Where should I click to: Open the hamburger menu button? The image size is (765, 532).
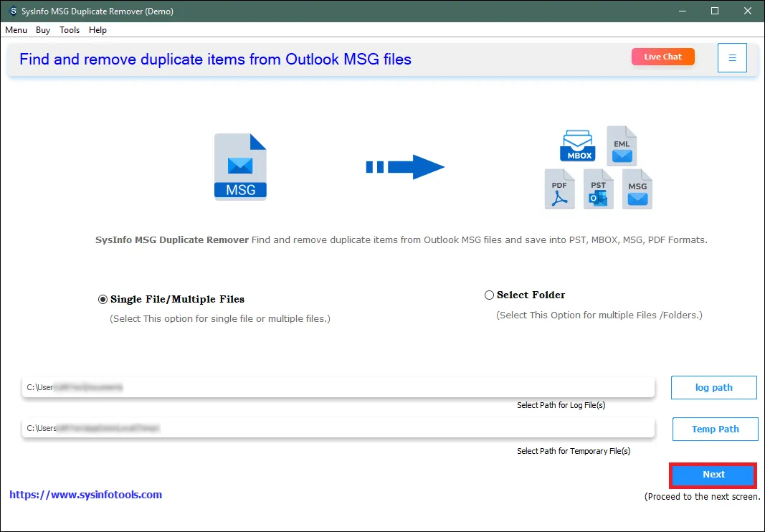coord(732,57)
